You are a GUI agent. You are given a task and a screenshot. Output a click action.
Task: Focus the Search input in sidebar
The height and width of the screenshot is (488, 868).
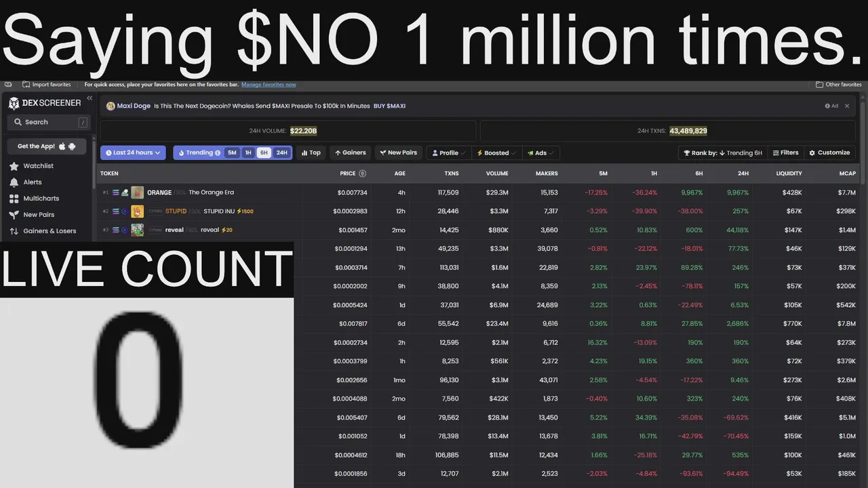(x=47, y=122)
